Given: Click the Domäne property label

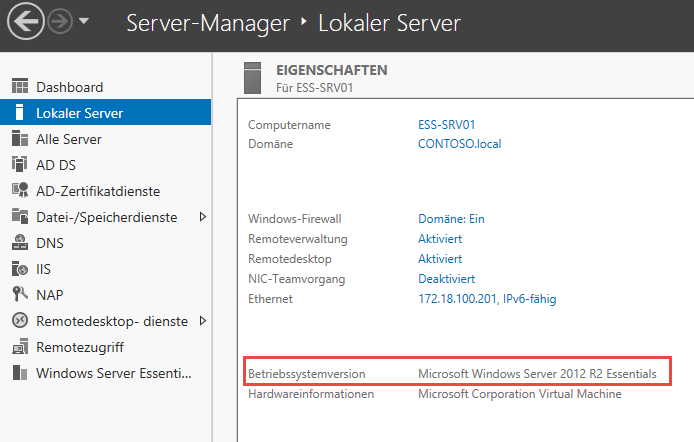Looking at the screenshot, I should 270,144.
